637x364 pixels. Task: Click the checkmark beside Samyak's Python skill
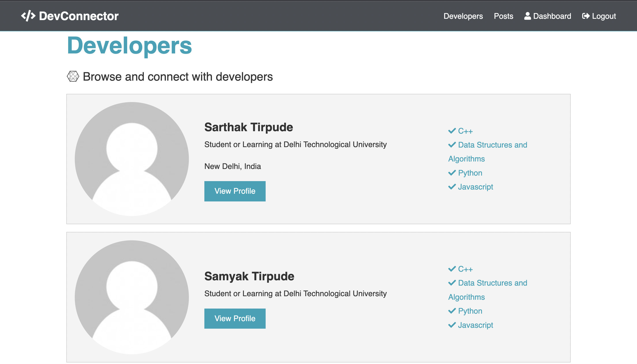tap(452, 311)
